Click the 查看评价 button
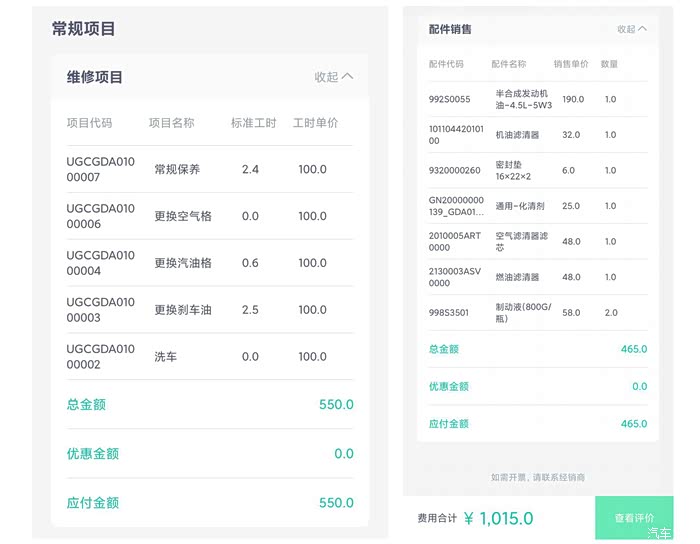This screenshot has height=544, width=700. click(x=634, y=518)
